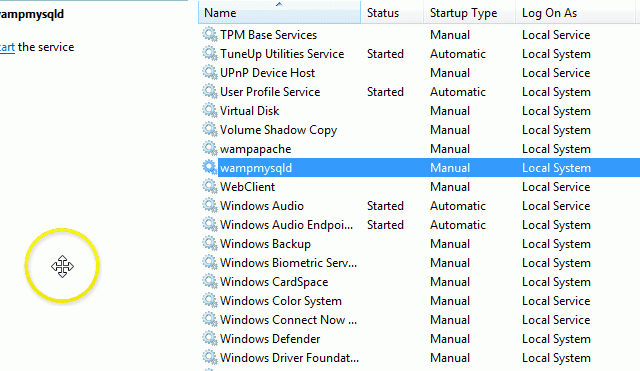640x371 pixels.
Task: Click Local Service logon of Windows Color System
Action: 556,300
